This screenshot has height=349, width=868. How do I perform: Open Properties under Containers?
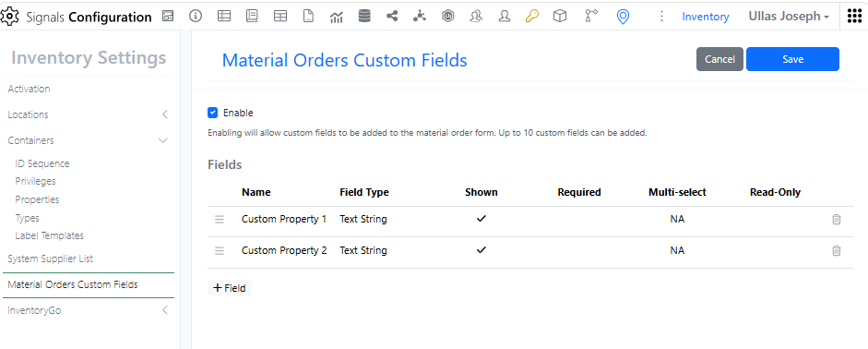(37, 199)
